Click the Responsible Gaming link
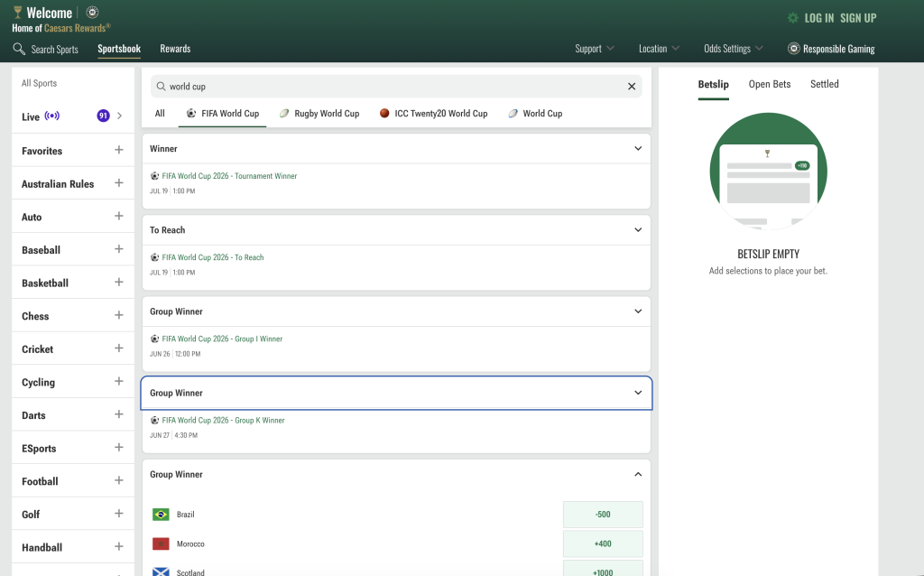The height and width of the screenshot is (576, 924). (x=838, y=49)
